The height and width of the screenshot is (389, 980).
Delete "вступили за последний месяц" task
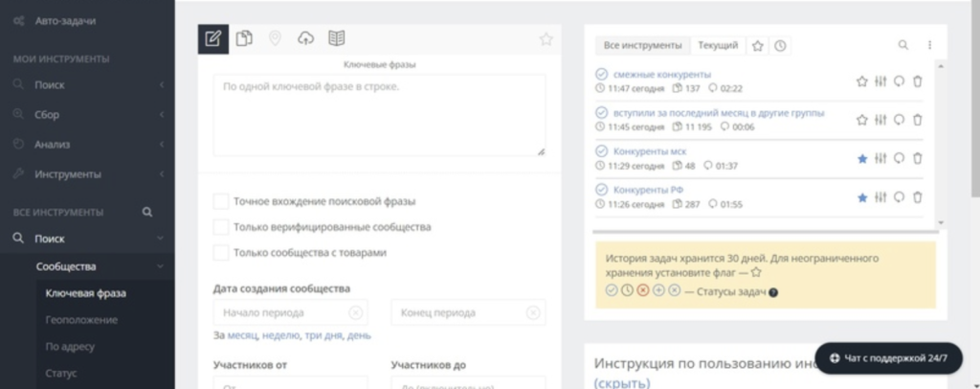coord(918,120)
